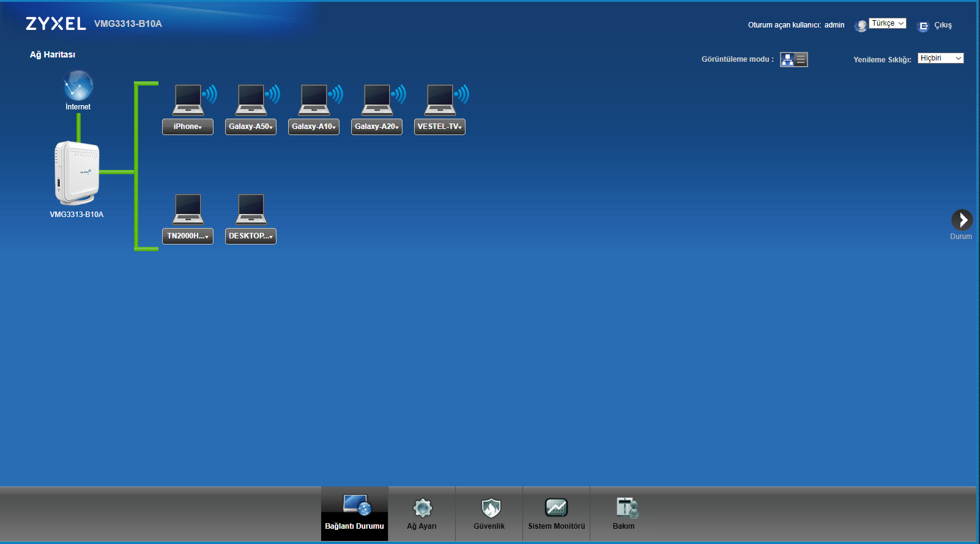Click the Internet globe icon
This screenshot has height=544, width=980.
point(78,86)
